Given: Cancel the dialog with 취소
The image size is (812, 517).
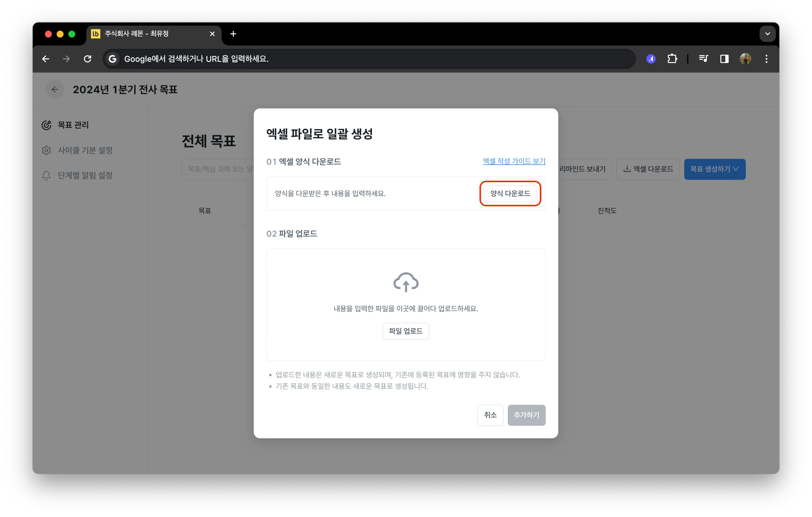Looking at the screenshot, I should coord(490,415).
